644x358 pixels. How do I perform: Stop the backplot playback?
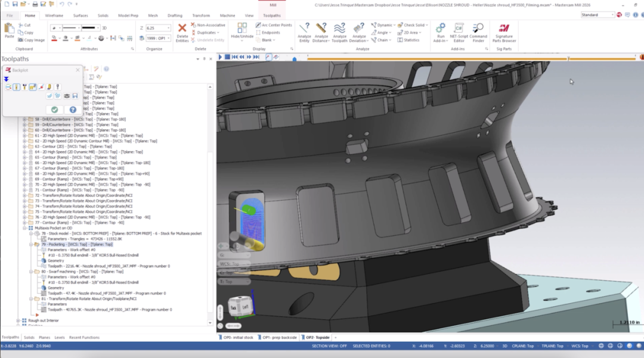(x=227, y=57)
